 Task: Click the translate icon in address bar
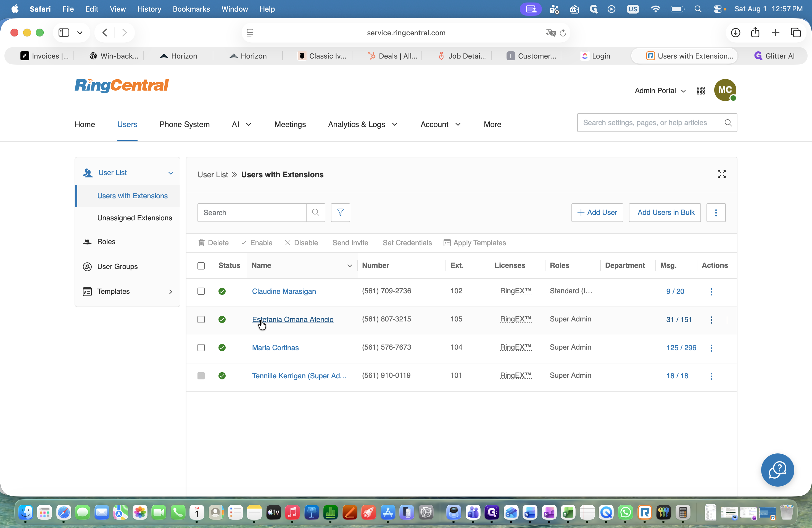[x=551, y=33]
